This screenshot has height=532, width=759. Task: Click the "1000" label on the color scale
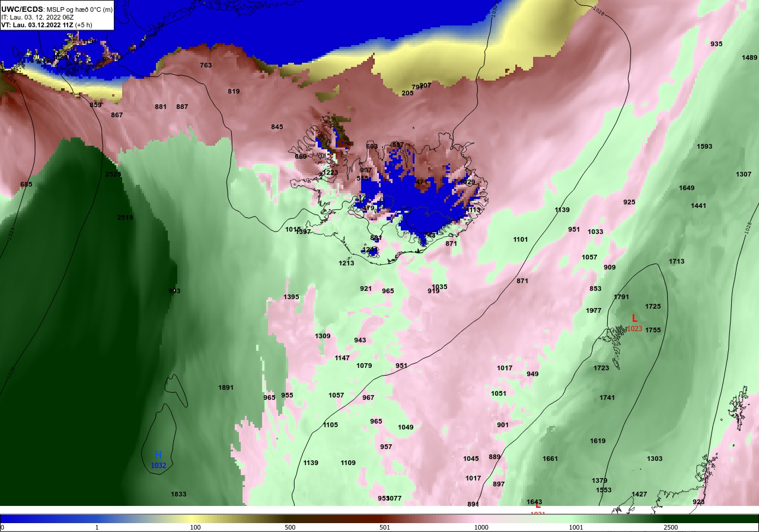[481, 527]
